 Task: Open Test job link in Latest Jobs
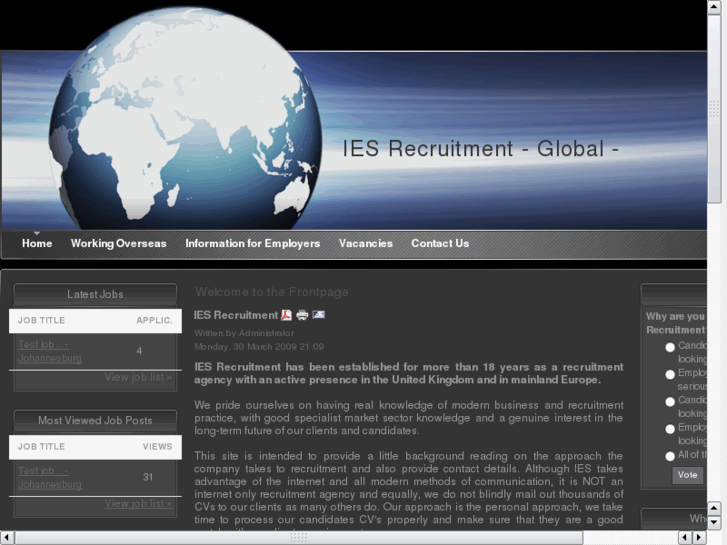coord(50,351)
